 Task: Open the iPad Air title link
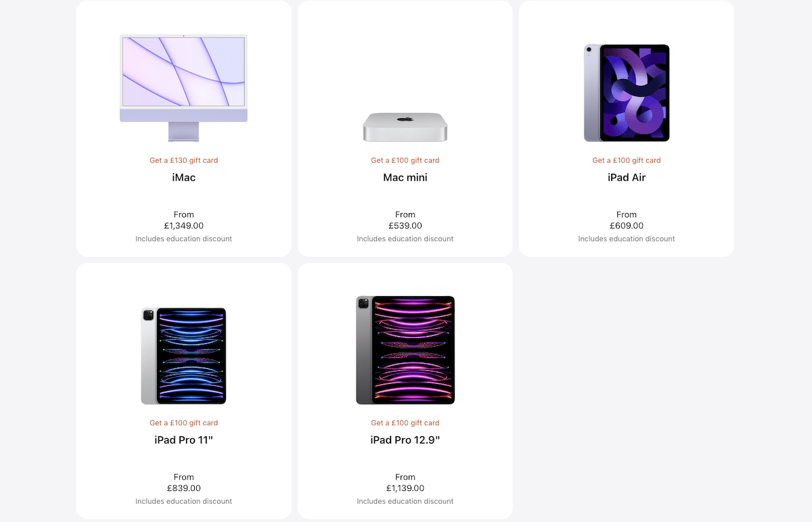click(x=627, y=178)
